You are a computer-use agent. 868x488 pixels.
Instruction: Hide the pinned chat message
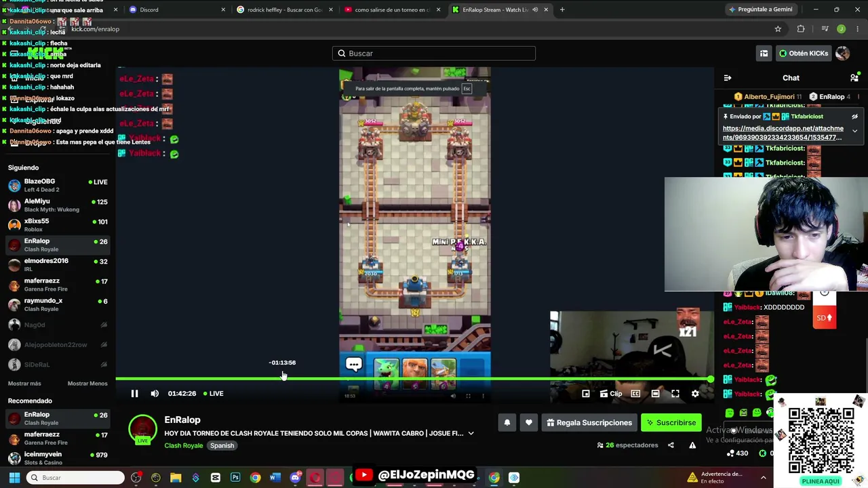(x=854, y=117)
